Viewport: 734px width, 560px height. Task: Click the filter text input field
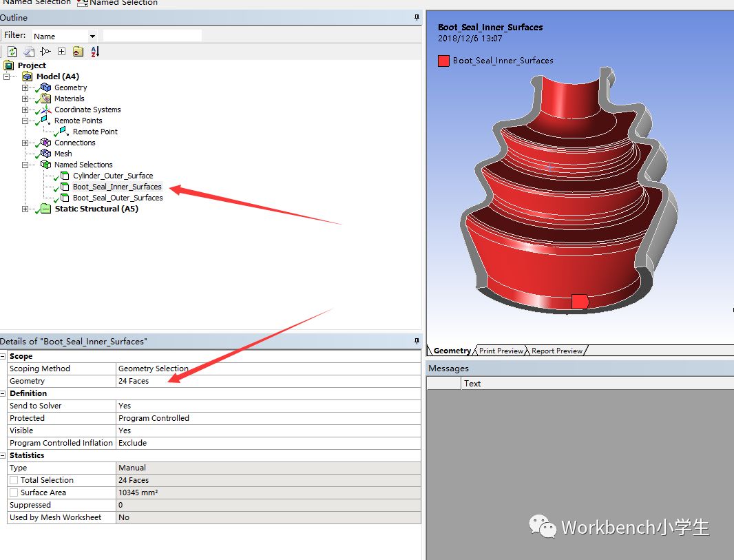[152, 35]
